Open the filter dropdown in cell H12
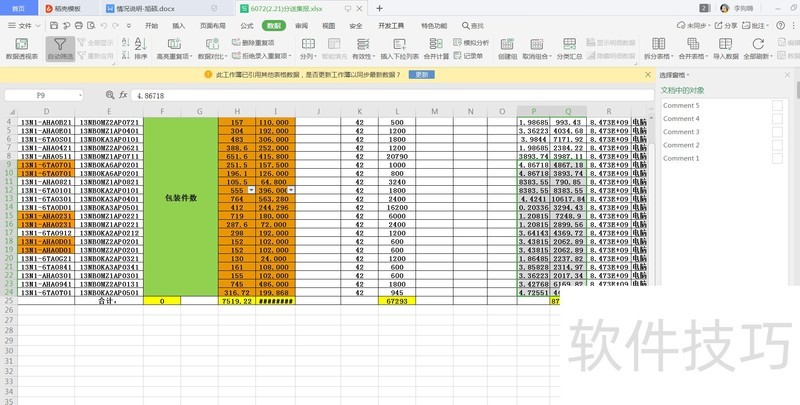 251,190
